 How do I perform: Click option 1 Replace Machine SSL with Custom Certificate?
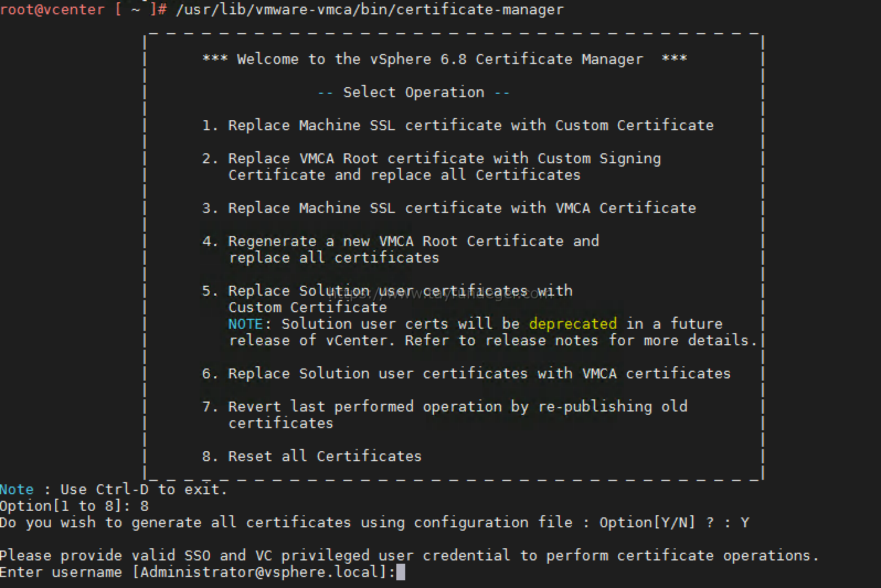[458, 125]
